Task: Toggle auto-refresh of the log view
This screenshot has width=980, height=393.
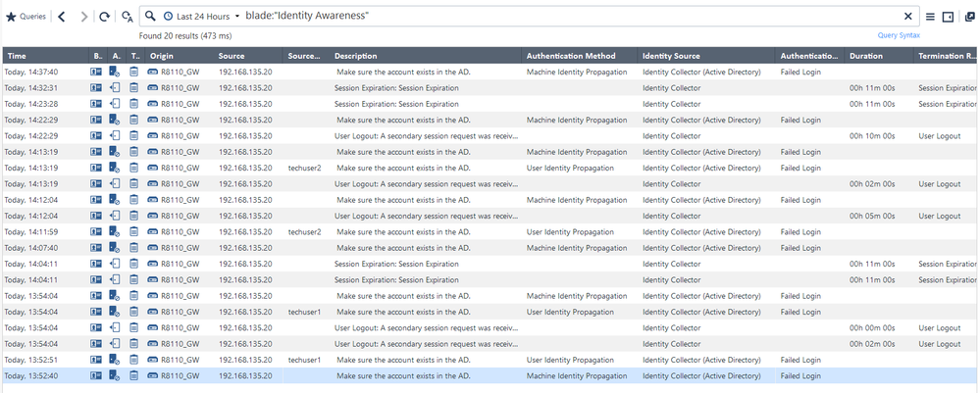Action: 127,17
